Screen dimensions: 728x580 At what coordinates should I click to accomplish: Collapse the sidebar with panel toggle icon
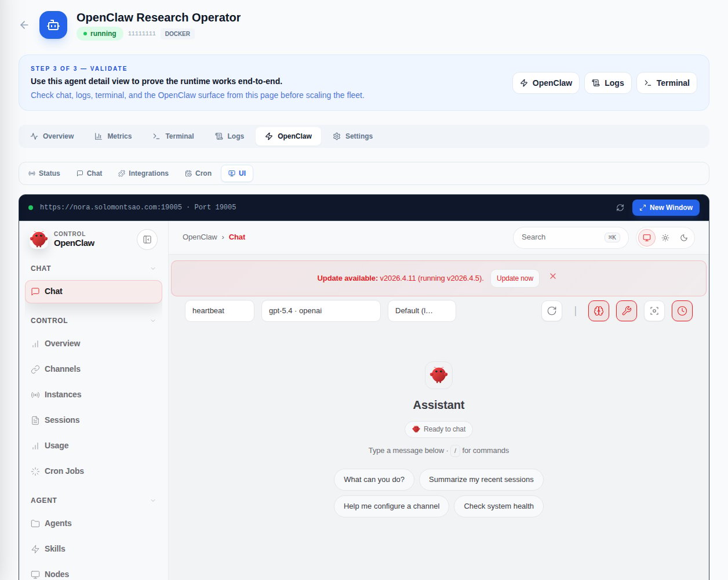[147, 240]
